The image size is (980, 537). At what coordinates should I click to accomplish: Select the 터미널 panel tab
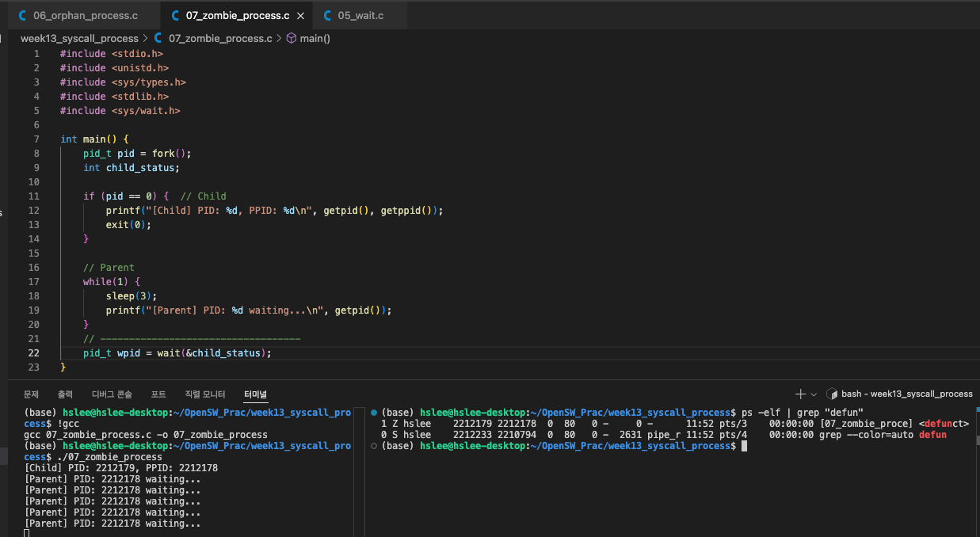(255, 394)
